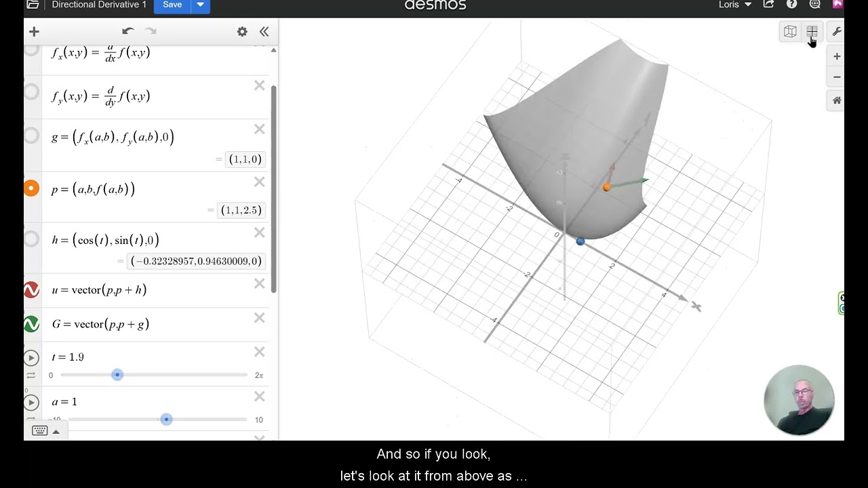Viewport: 868px width, 488px height.
Task: Switch to top-down grid view icon
Action: tap(812, 32)
